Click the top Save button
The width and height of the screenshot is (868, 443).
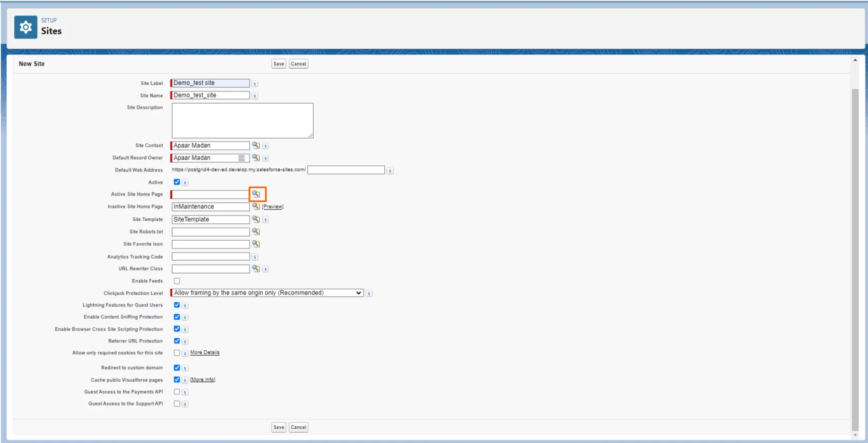279,64
